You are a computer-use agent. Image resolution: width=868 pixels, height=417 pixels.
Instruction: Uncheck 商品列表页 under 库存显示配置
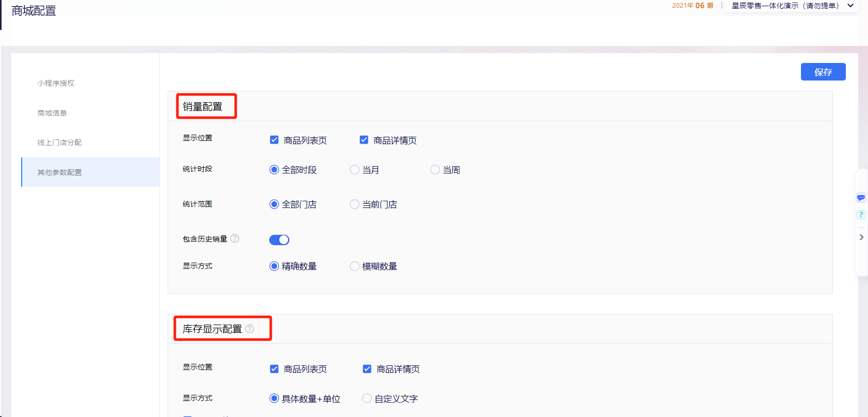click(x=274, y=369)
